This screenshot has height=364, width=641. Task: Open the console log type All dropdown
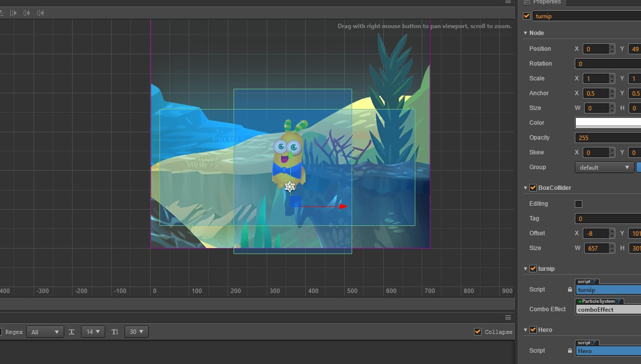[x=45, y=332]
